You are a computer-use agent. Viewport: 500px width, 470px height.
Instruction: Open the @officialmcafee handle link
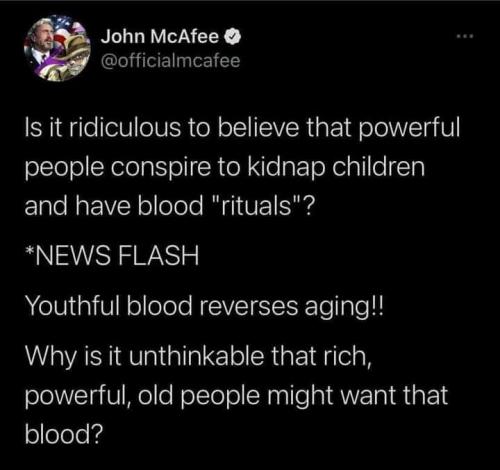[x=170, y=61]
